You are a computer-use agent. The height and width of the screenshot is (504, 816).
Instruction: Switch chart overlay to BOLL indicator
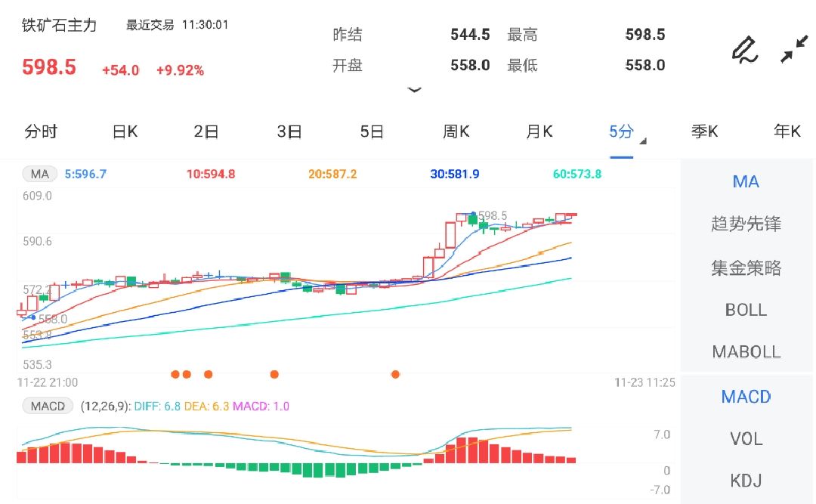745,310
